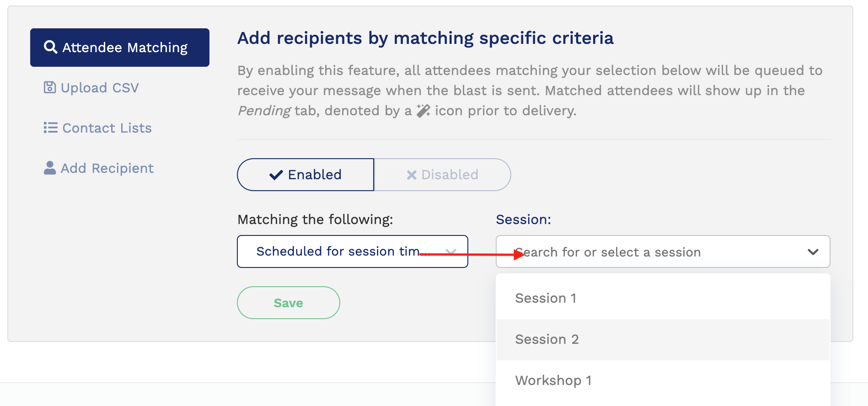Click the magic wand icon in the description text
Image resolution: width=868 pixels, height=406 pixels.
point(423,110)
